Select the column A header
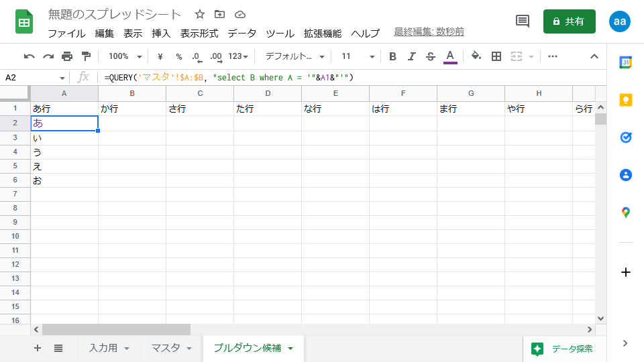This screenshot has height=362, width=644. (x=64, y=94)
